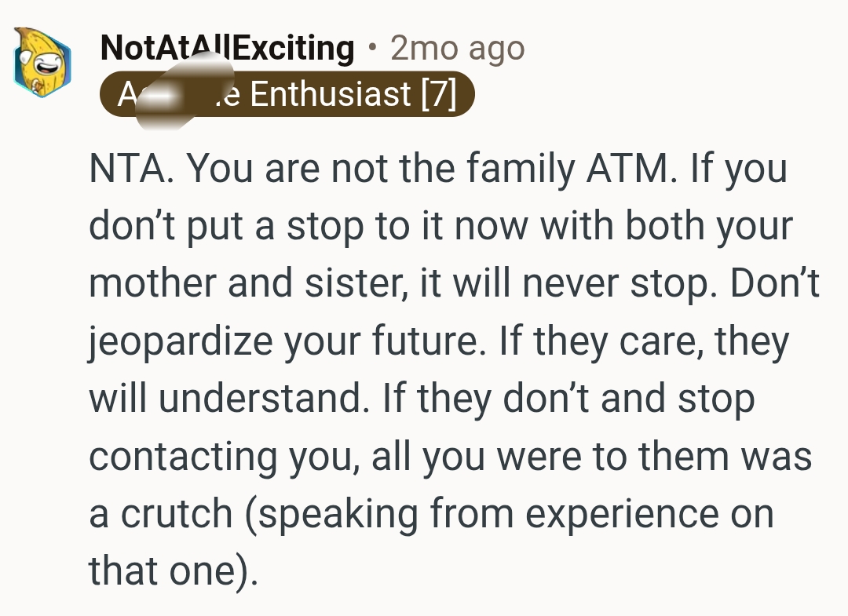
Task: Tap the phrase "If they care, they"
Action: pyautogui.click(x=644, y=341)
